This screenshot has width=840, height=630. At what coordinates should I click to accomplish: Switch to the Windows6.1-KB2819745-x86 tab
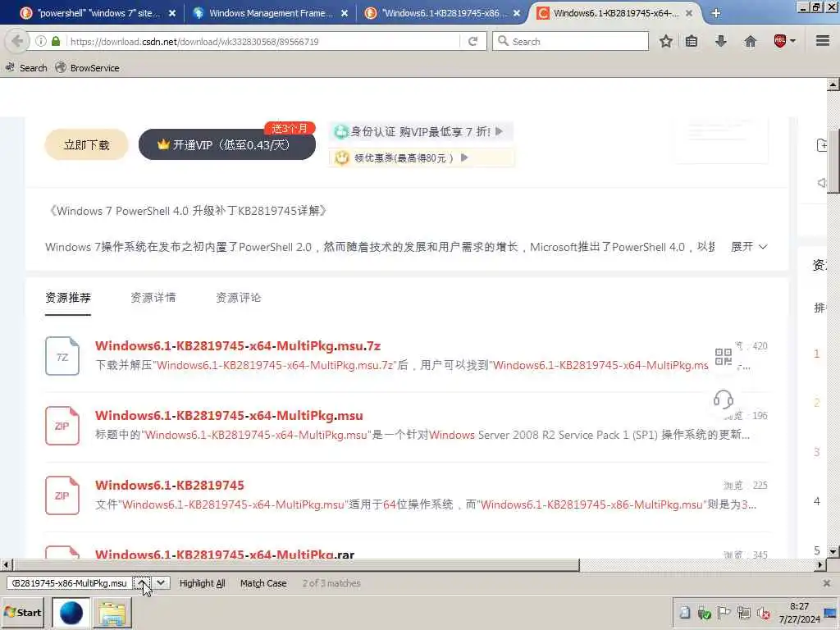[x=443, y=13]
